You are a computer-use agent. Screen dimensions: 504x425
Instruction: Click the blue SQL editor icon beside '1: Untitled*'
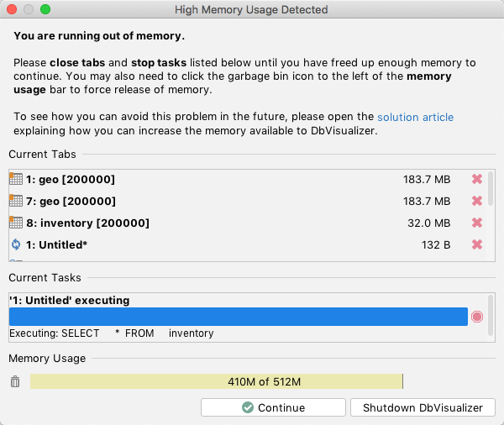point(15,244)
